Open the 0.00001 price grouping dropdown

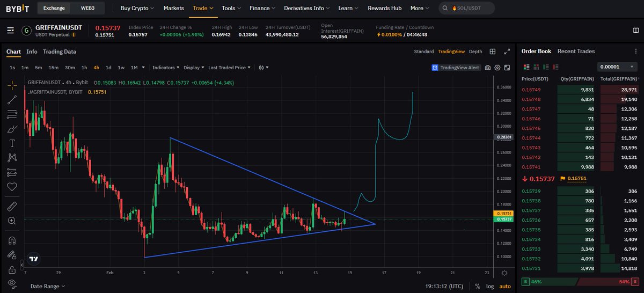click(x=617, y=67)
